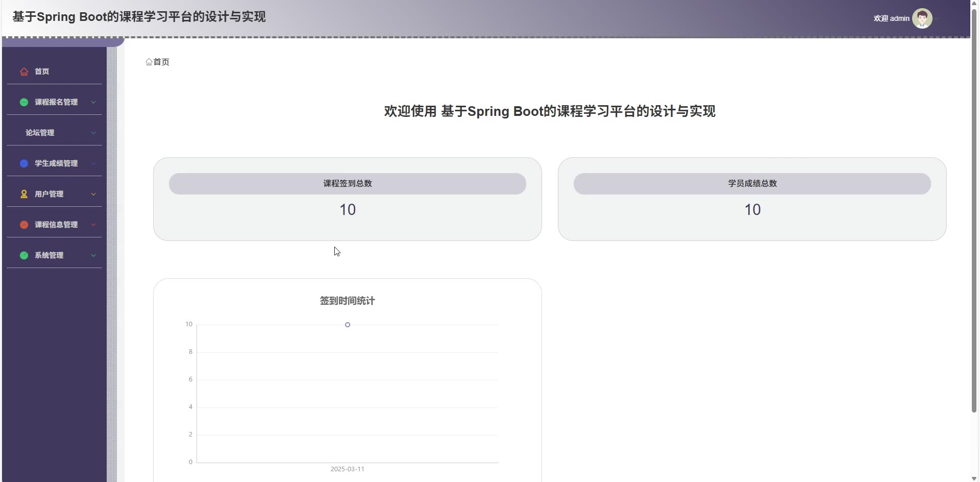Click the 课程签到总数 card header
The width and height of the screenshot is (980, 482).
coord(347,183)
